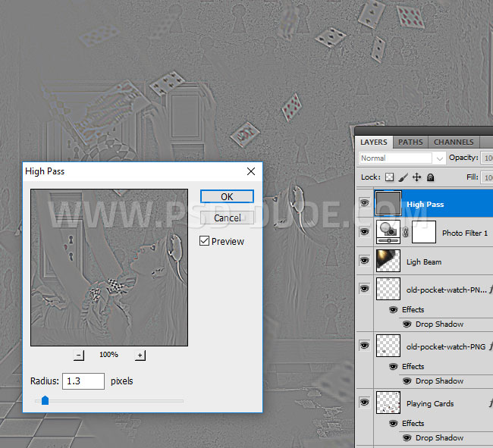Enable lock all padlock icon
Viewport: 493px width, 448px height.
tap(431, 177)
